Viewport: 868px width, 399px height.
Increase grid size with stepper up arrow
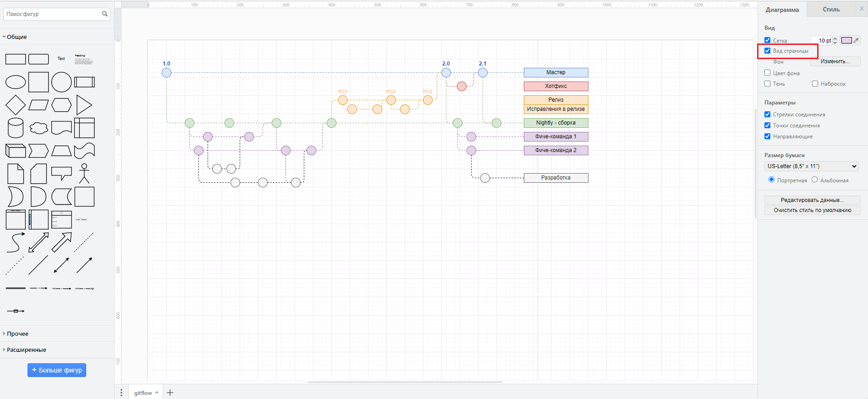[835, 38]
